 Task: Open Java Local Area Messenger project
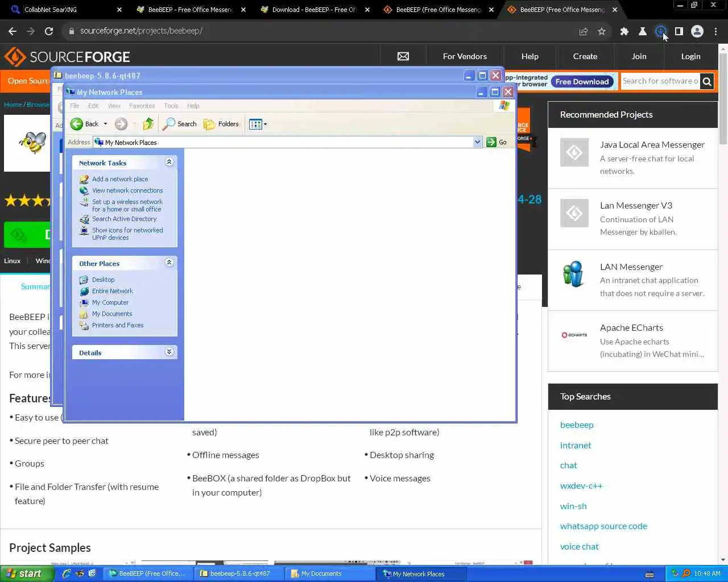pos(652,145)
